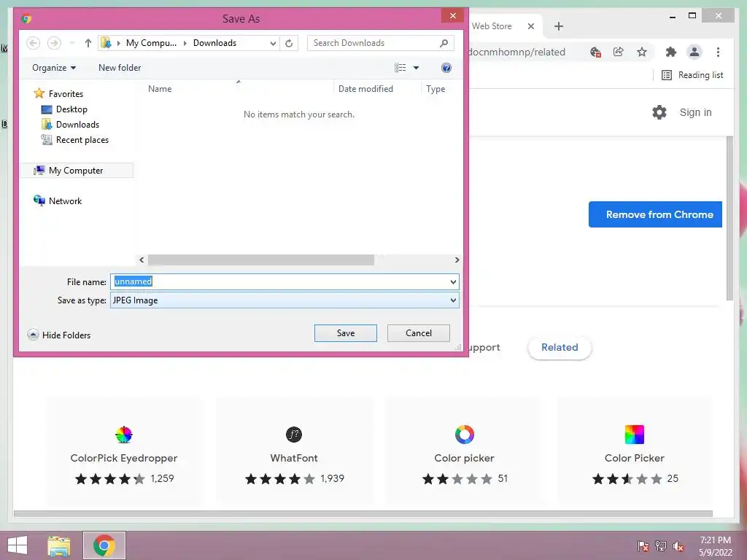Select My Computer in the navigation pane
Screen dimensions: 747x560
coord(76,171)
